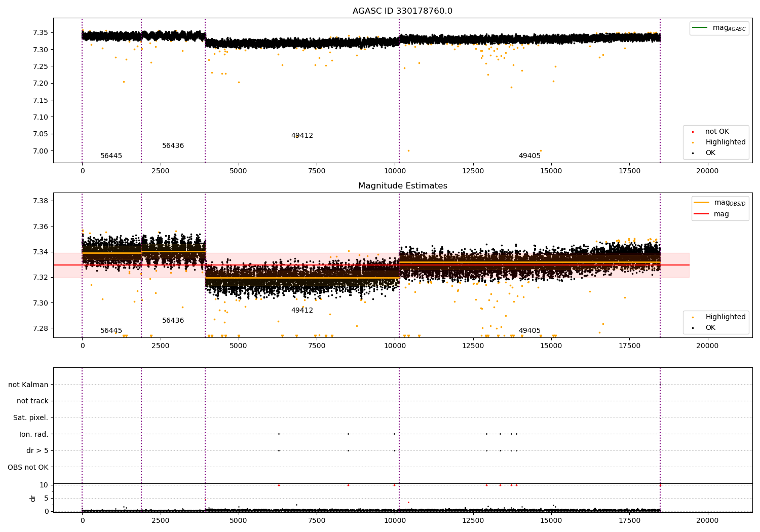760x532 pixels.
Task: Click the 'not Kalman' row label
Action: coord(28,385)
